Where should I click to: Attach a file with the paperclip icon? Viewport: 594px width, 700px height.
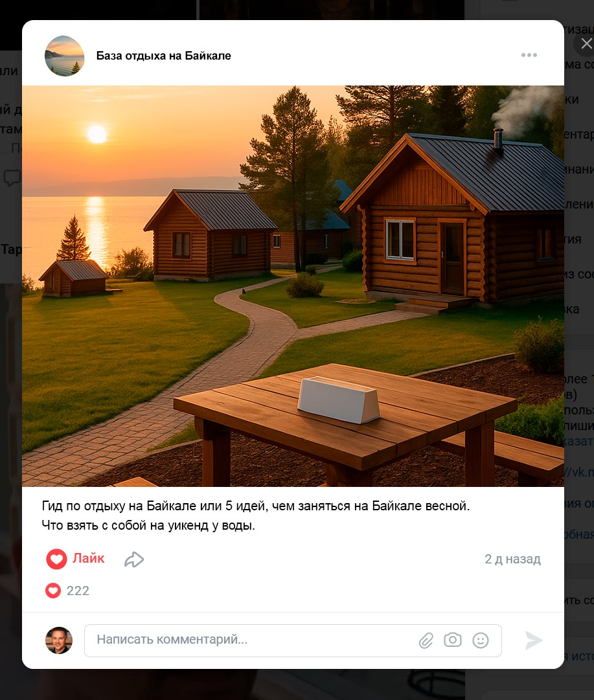point(426,640)
